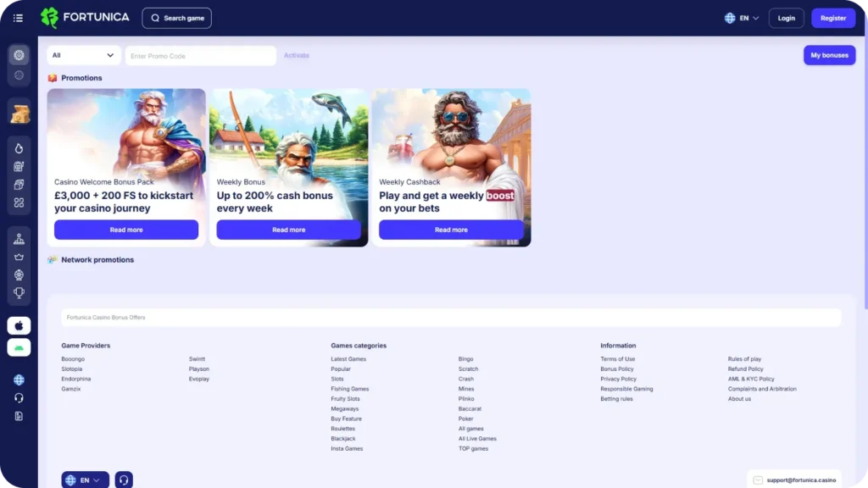The image size is (868, 488).
Task: Open the Complaints and Arbitration link
Action: [x=762, y=389]
